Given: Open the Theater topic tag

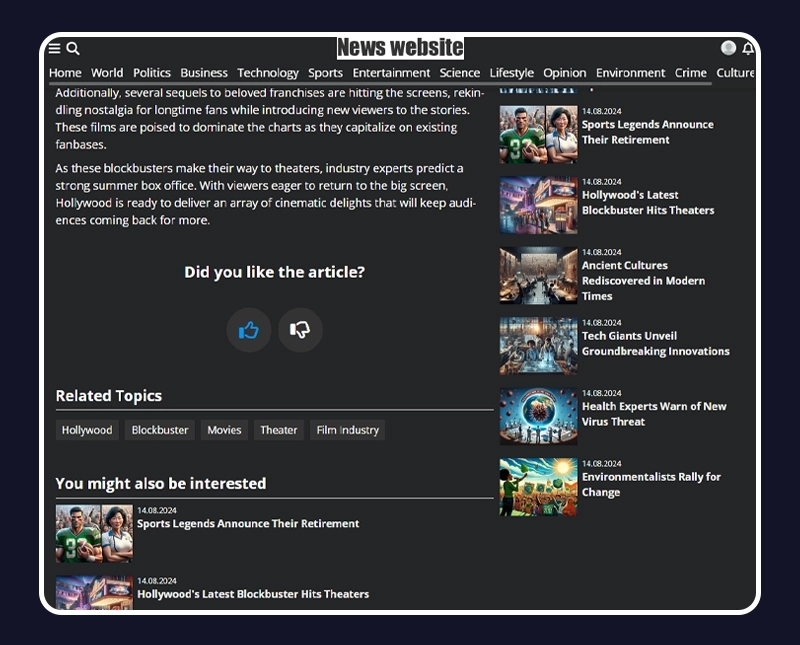Looking at the screenshot, I should pyautogui.click(x=279, y=430).
